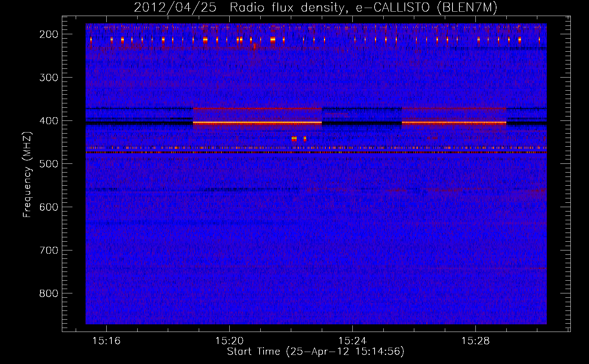Viewport: 589px width, 364px height.
Task: Click the first bright 400 MHz emission band
Action: coord(257,123)
